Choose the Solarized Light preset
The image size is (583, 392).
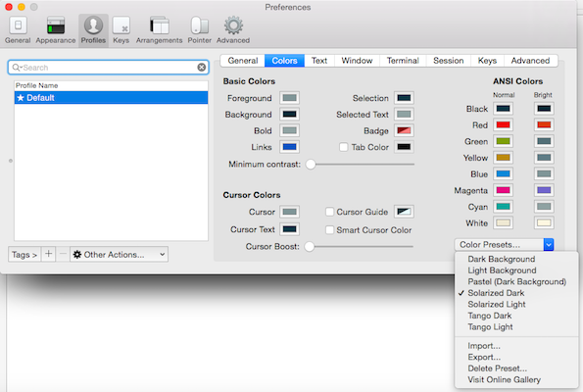(497, 304)
